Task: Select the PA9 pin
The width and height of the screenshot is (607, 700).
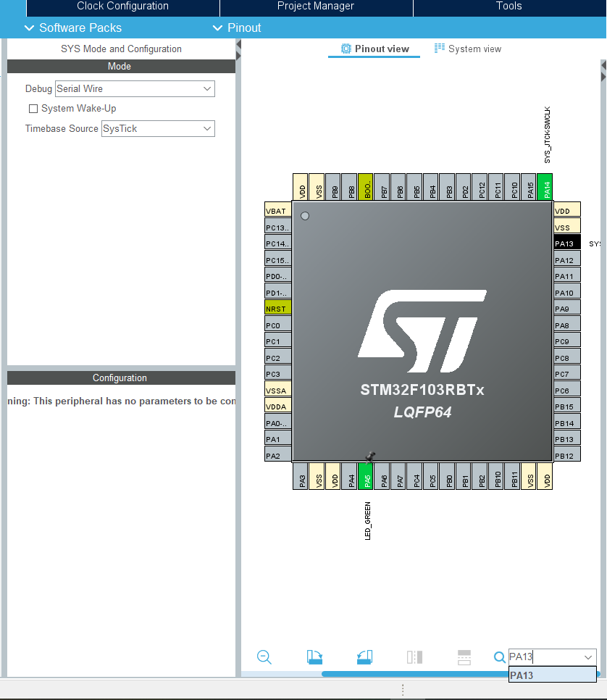Action: click(567, 309)
